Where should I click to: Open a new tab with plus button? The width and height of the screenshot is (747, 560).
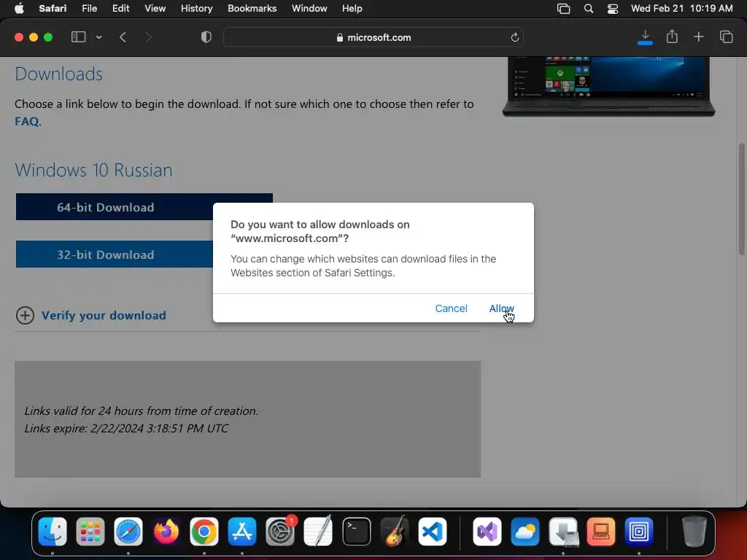pyautogui.click(x=698, y=36)
